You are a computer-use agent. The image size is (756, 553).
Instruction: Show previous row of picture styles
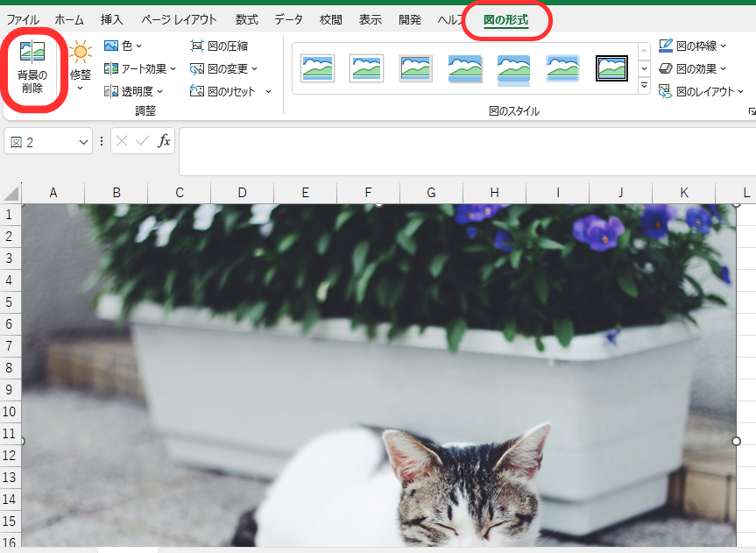[644, 51]
